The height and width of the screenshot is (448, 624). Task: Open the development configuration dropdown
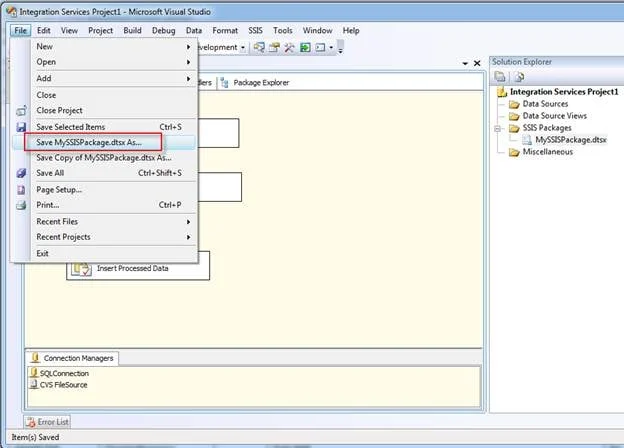(243, 47)
